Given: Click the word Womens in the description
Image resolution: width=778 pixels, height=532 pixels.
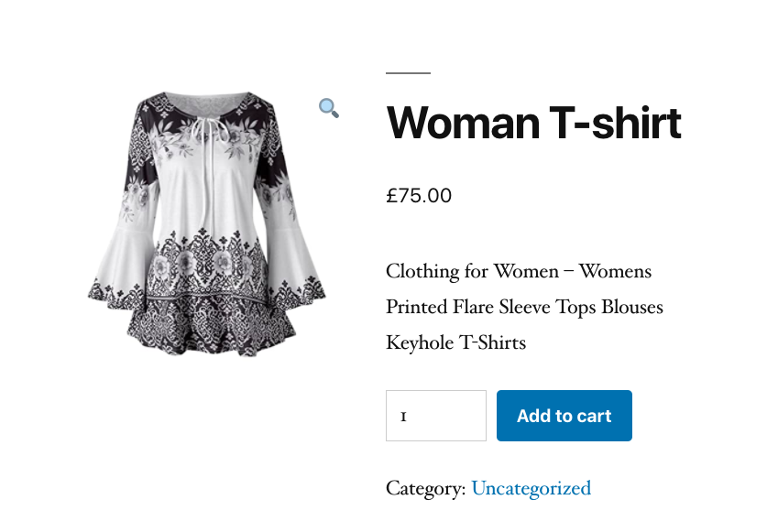Looking at the screenshot, I should pyautogui.click(x=615, y=272).
